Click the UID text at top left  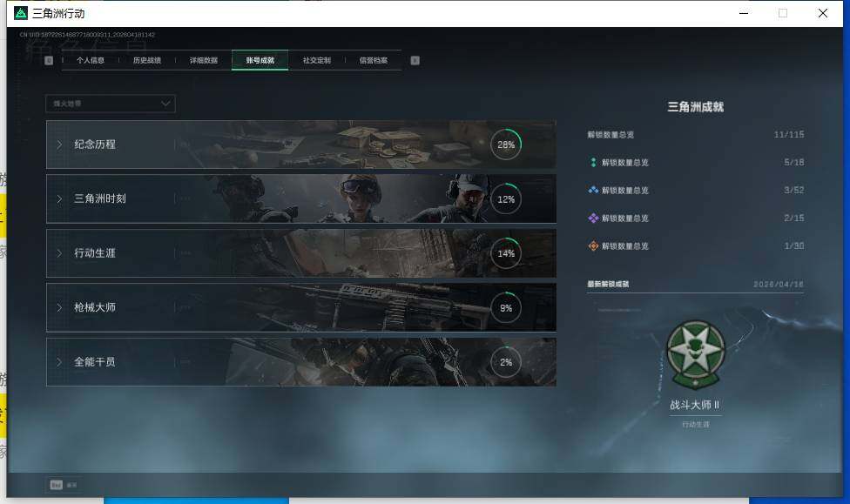tap(87, 35)
